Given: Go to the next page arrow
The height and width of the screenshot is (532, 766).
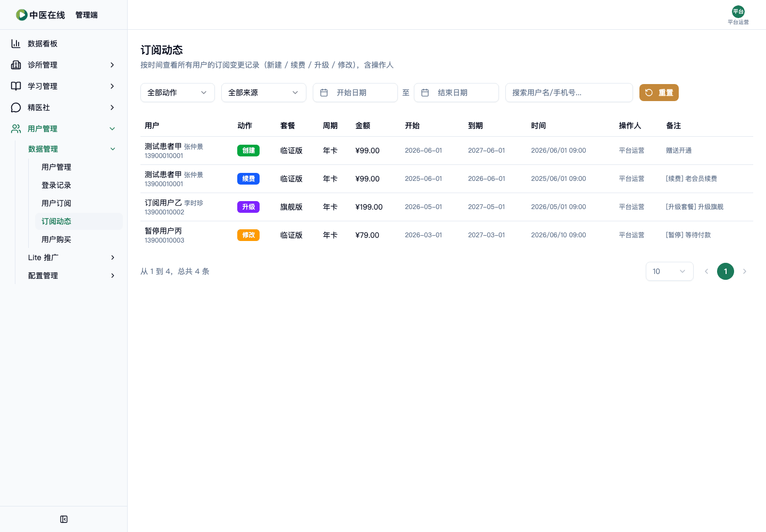Looking at the screenshot, I should click(745, 271).
